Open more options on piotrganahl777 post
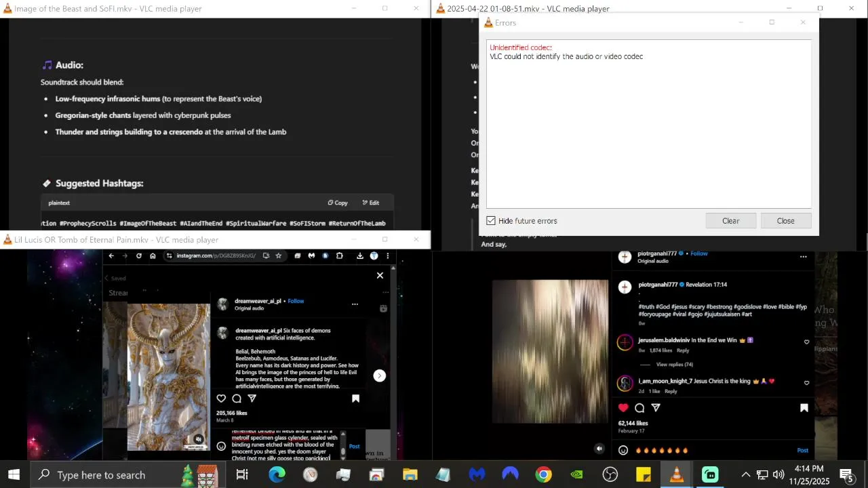 804,257
